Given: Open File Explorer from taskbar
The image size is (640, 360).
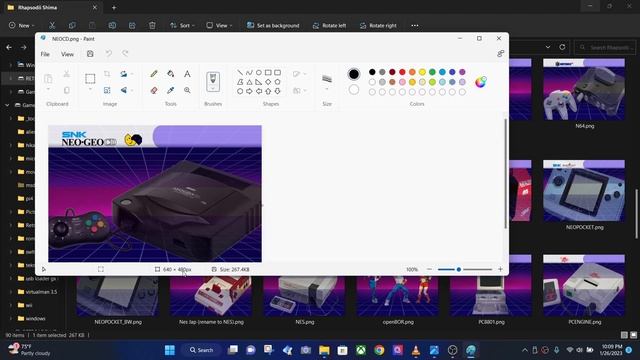Looking at the screenshot, I should [324, 350].
